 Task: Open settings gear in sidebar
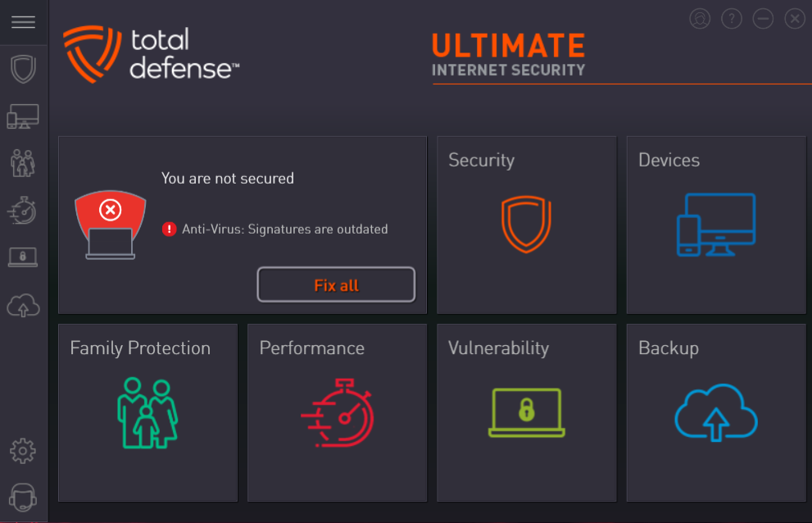(23, 451)
